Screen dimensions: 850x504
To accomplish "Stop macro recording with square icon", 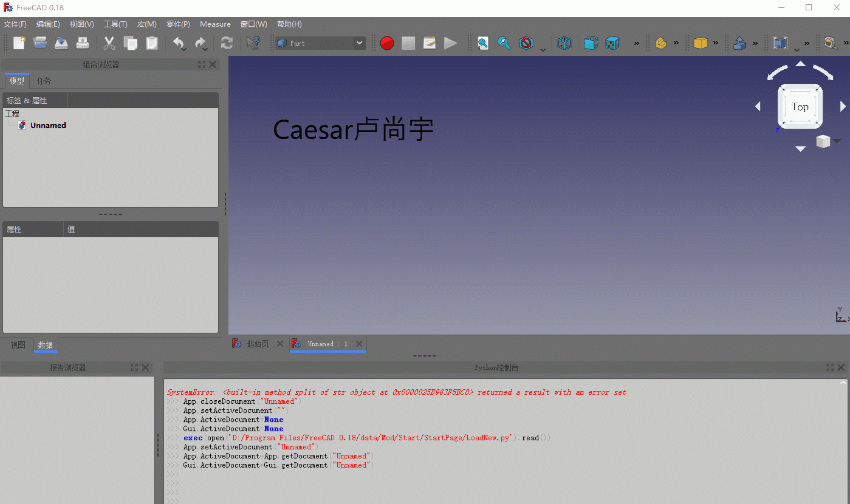I will pyautogui.click(x=408, y=43).
